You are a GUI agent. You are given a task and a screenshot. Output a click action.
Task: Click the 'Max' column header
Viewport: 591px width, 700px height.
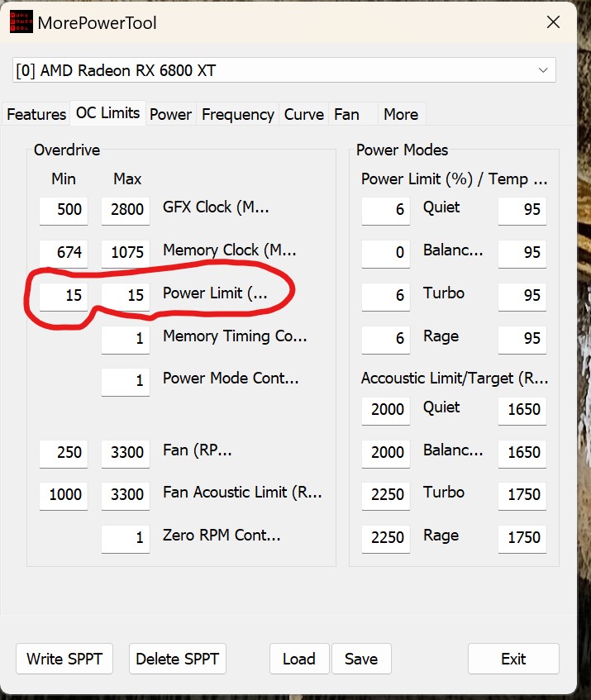pos(127,179)
